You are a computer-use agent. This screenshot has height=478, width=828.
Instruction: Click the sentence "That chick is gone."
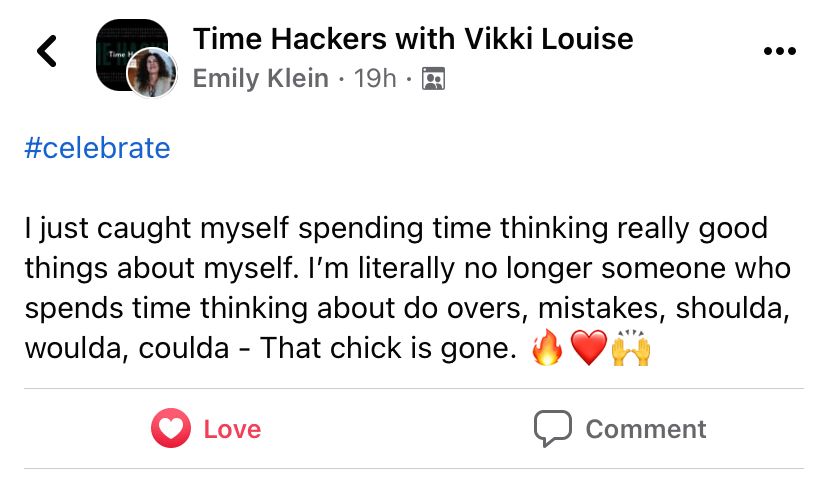pos(388,348)
